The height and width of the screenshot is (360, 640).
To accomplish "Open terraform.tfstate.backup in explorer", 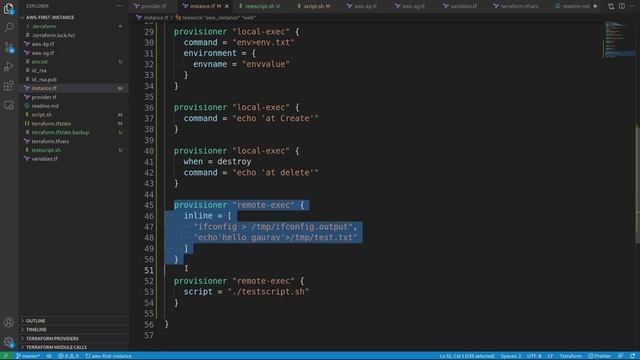I will click(60, 133).
